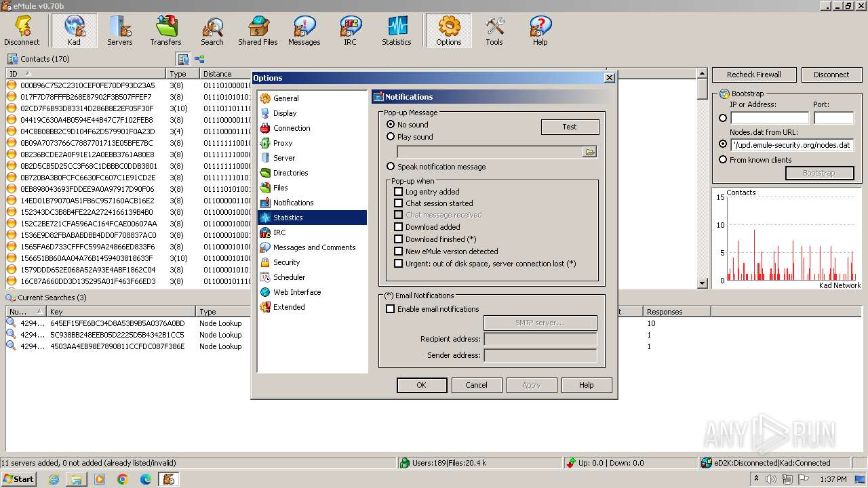Image resolution: width=868 pixels, height=488 pixels.
Task: Sort contacts by Type column header
Action: (183, 74)
